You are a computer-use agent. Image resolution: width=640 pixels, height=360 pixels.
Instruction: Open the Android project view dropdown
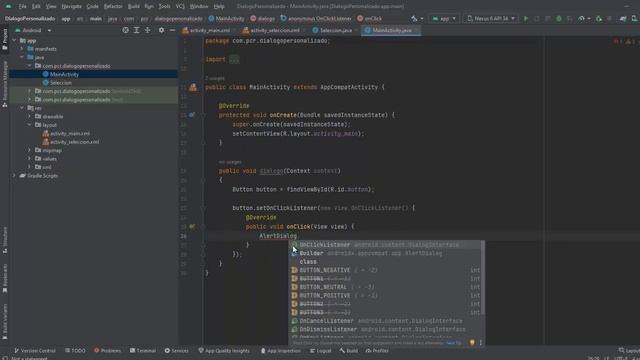(x=33, y=30)
